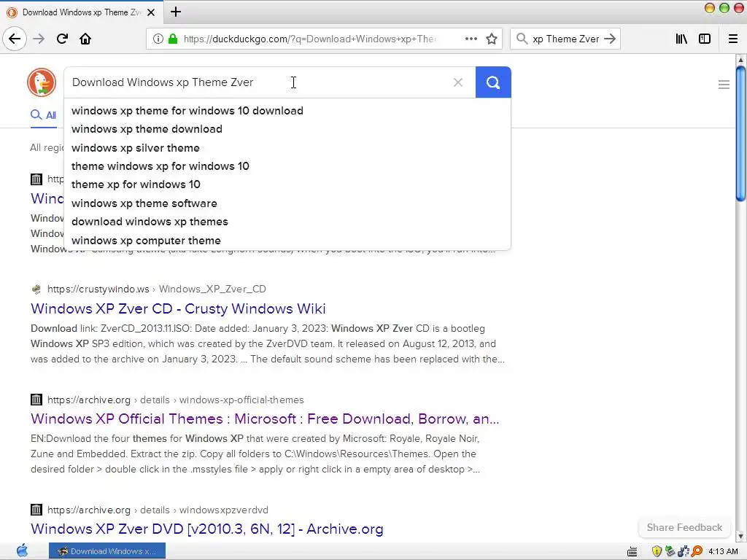The height and width of the screenshot is (560, 747).
Task: Close the Download Windows xp Theme tab
Action: (151, 12)
